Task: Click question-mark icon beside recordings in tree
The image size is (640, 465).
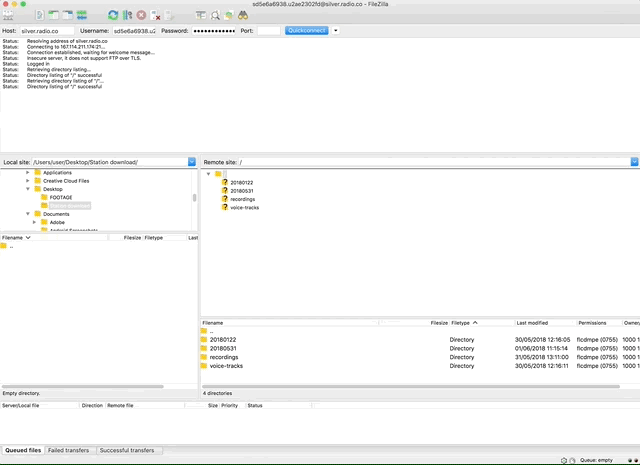Action: pos(224,199)
